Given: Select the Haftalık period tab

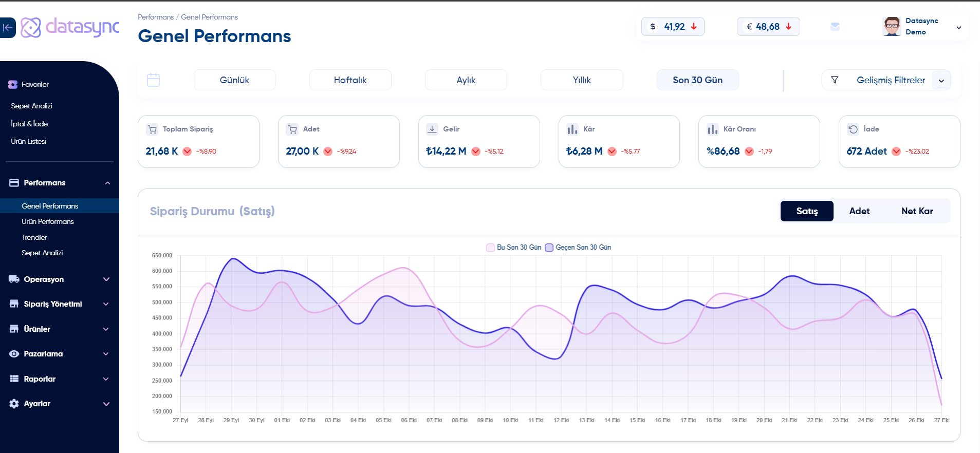Looking at the screenshot, I should click(x=350, y=80).
